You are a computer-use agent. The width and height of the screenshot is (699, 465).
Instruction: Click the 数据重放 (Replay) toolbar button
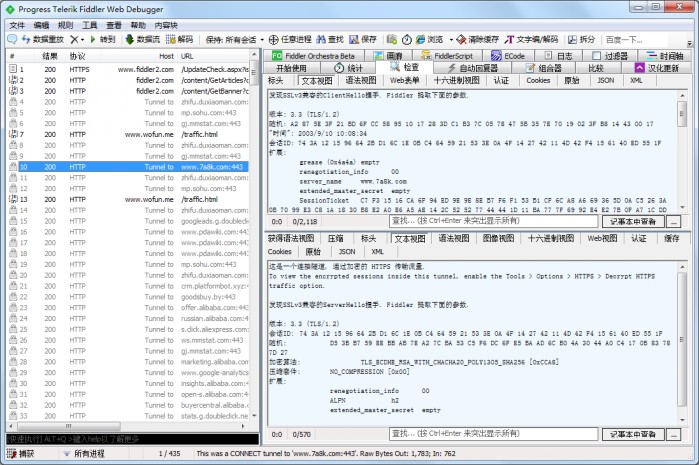[43, 39]
